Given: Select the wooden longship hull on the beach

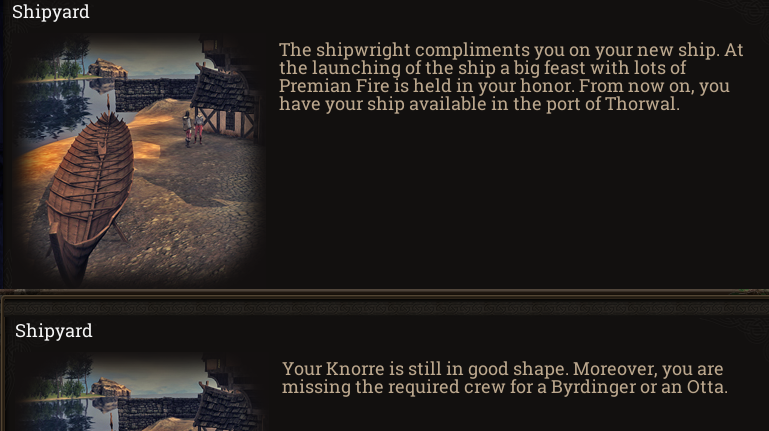Looking at the screenshot, I should click(90, 196).
